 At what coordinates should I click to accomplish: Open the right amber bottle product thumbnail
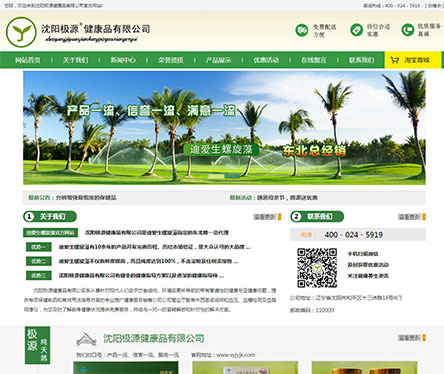tap(364, 368)
